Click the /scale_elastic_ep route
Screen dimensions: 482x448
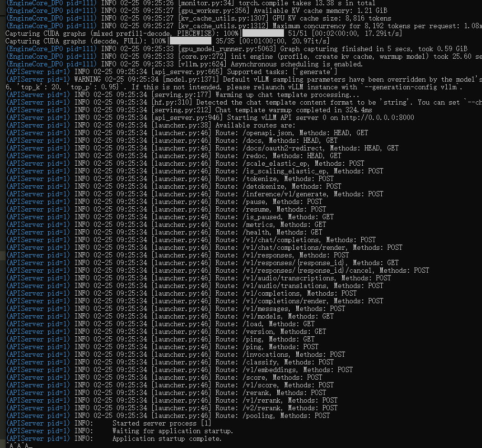275,164
